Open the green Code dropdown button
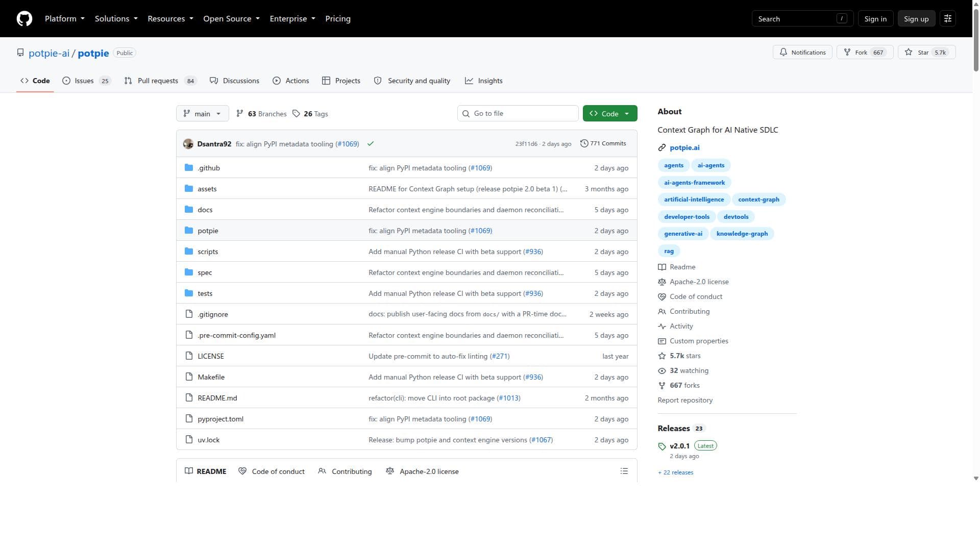Viewport: 980px width, 551px height. [x=610, y=114]
